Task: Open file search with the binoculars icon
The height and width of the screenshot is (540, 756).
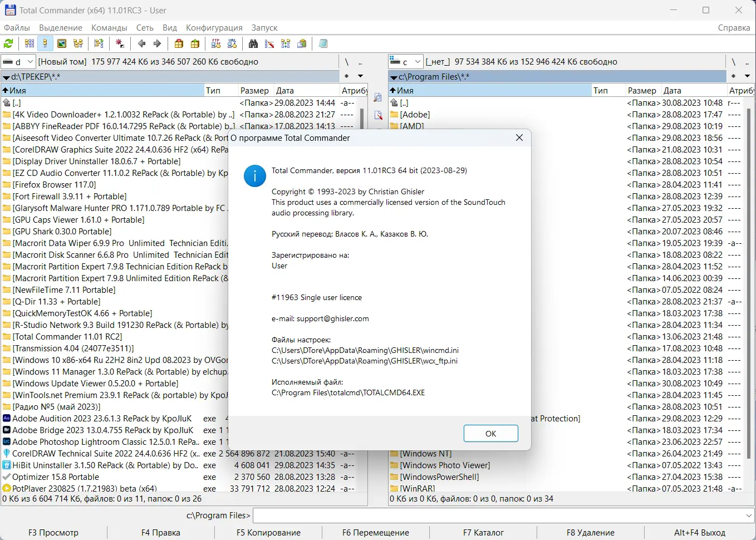Action: (253, 43)
